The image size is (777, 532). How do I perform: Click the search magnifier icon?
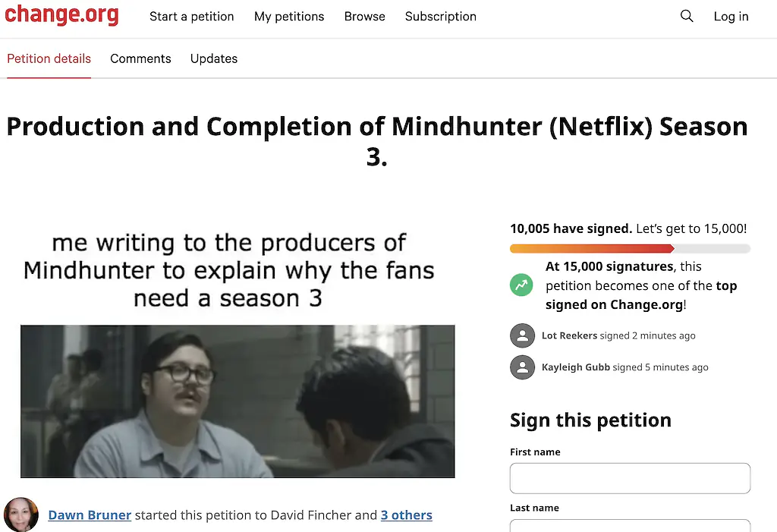687,16
